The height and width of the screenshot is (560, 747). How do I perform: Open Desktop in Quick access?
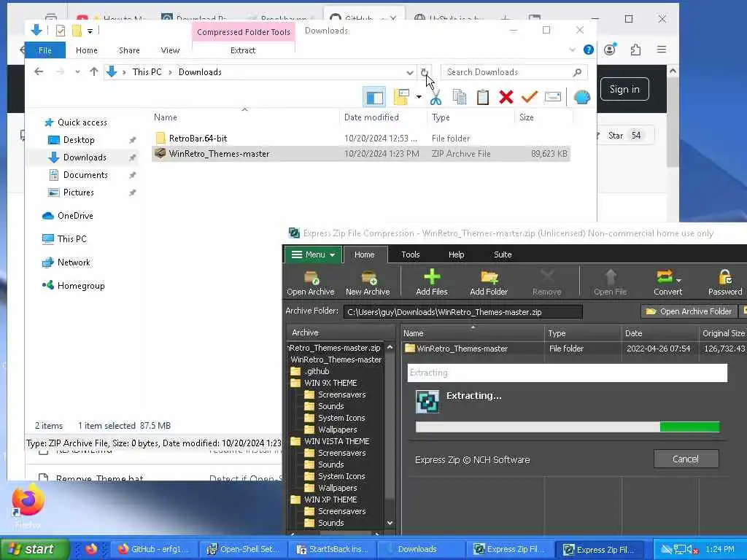click(x=79, y=140)
